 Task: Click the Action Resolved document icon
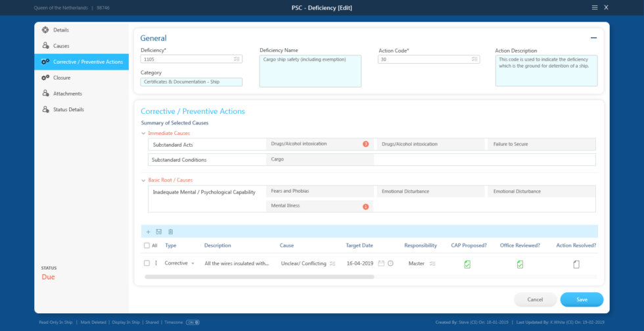coord(576,264)
